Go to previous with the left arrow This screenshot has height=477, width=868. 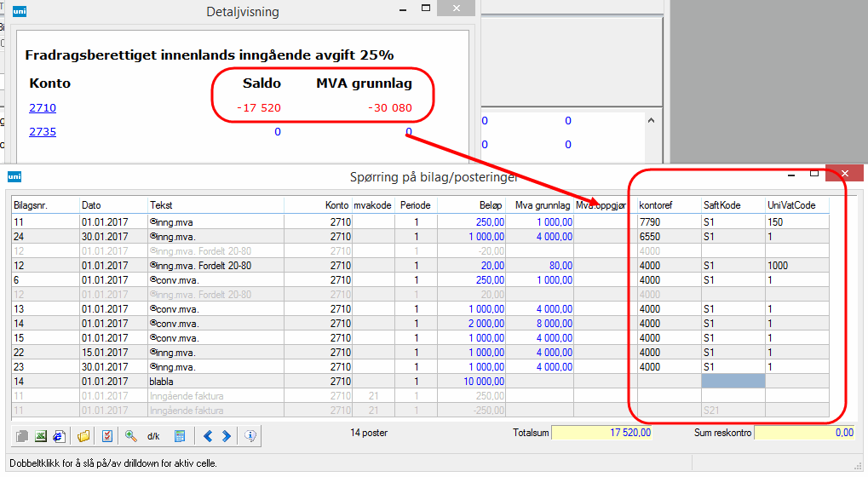tap(209, 436)
